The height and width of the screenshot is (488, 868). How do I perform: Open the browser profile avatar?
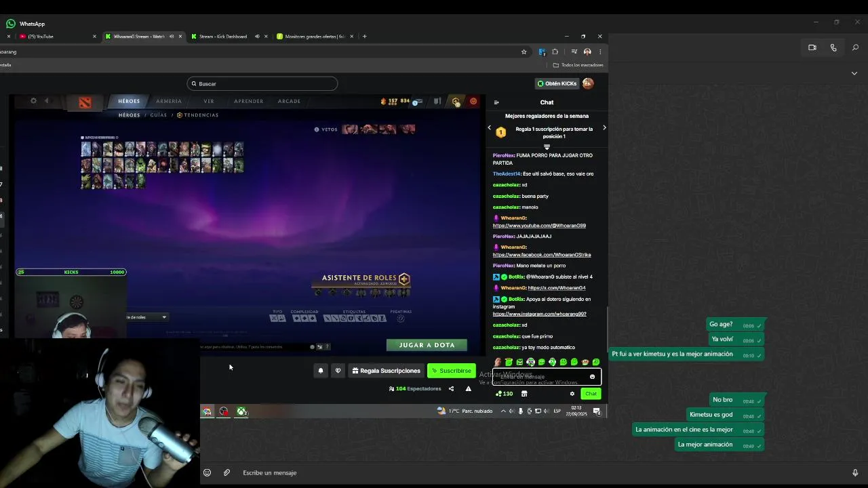click(587, 52)
